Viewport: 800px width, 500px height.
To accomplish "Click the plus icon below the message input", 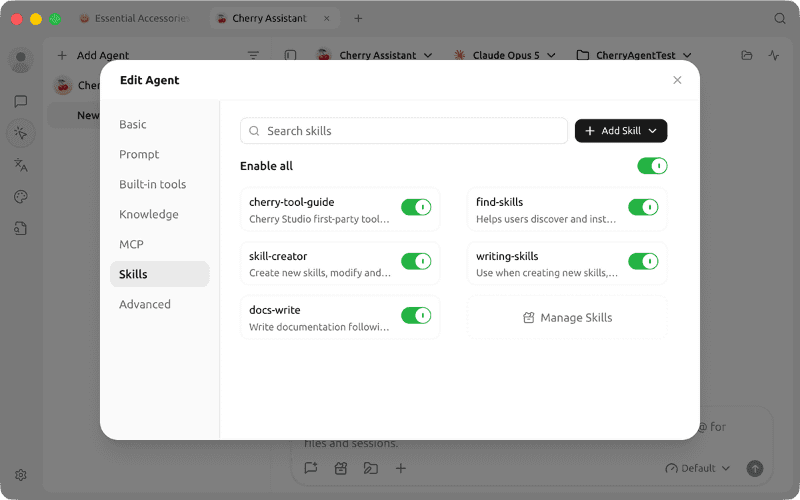I will pos(401,468).
